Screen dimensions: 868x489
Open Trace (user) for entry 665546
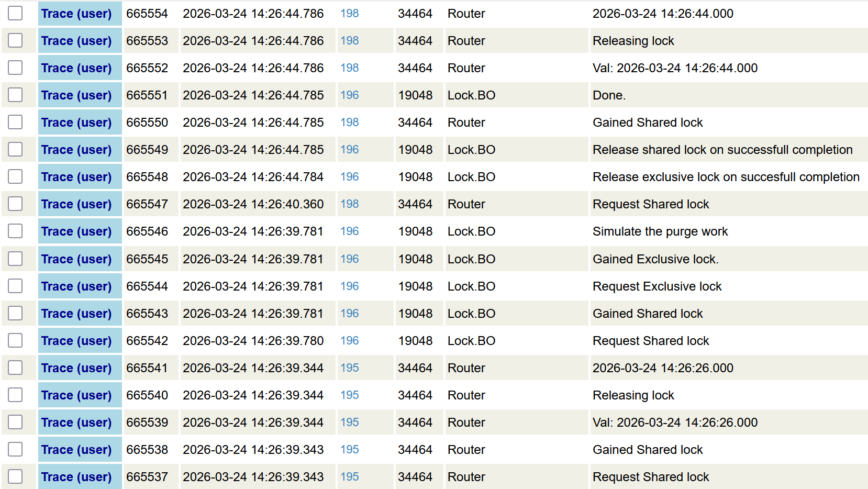click(x=76, y=231)
